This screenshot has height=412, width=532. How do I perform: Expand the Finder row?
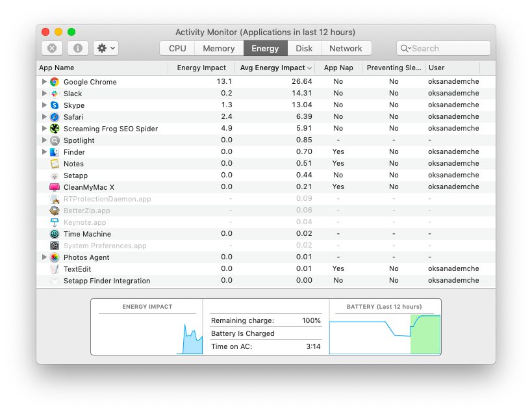tap(44, 151)
